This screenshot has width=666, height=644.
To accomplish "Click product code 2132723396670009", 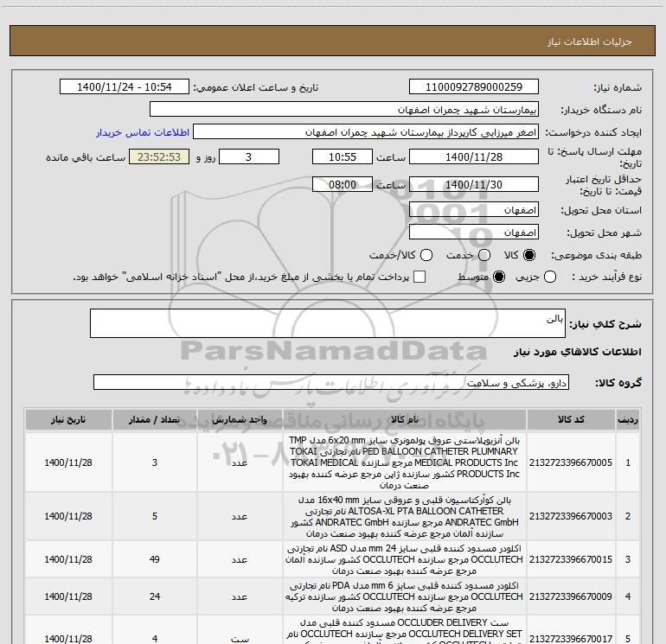I will [571, 596].
